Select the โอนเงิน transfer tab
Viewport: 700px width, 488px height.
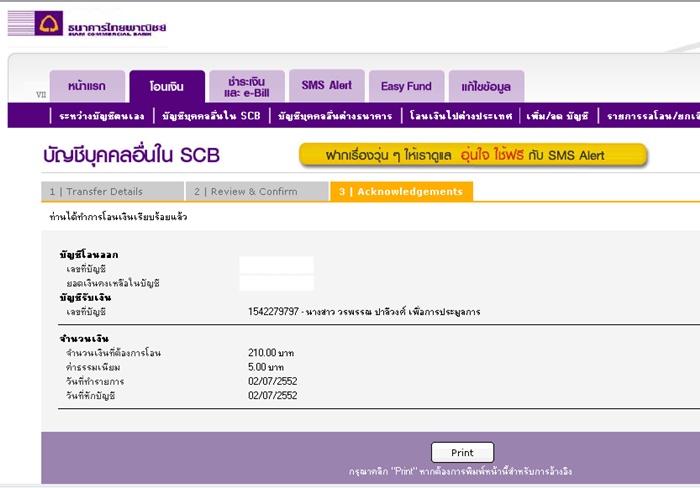(x=167, y=86)
